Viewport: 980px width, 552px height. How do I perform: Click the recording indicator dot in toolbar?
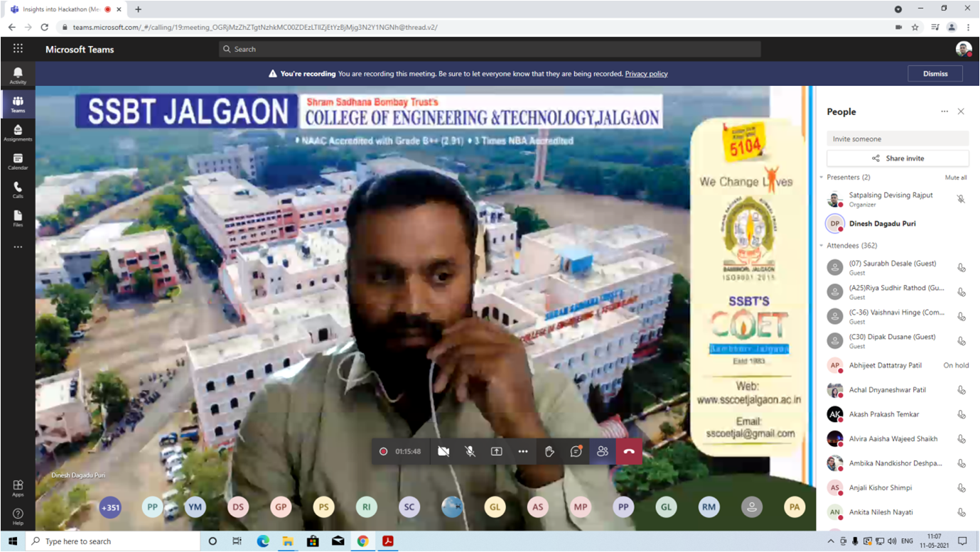point(384,451)
